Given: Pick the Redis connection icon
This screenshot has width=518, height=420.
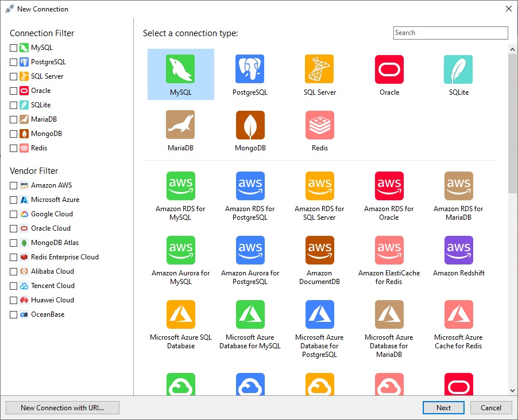Looking at the screenshot, I should 319,125.
